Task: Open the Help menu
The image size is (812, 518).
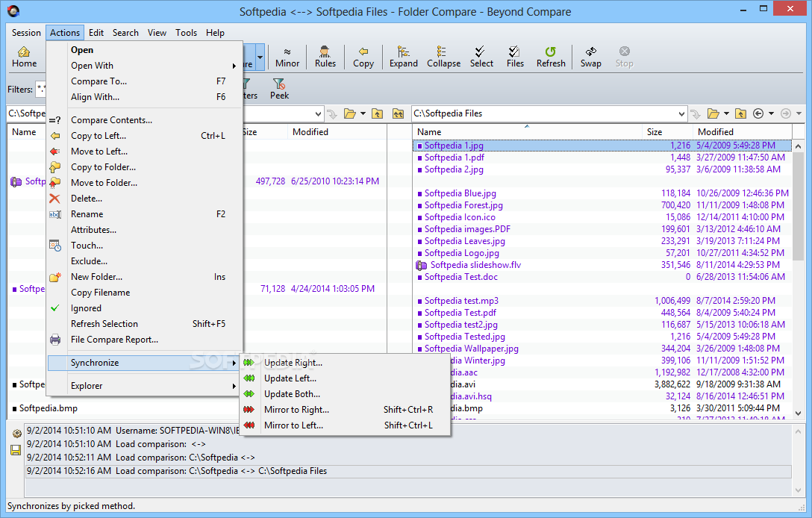Action: pos(215,33)
